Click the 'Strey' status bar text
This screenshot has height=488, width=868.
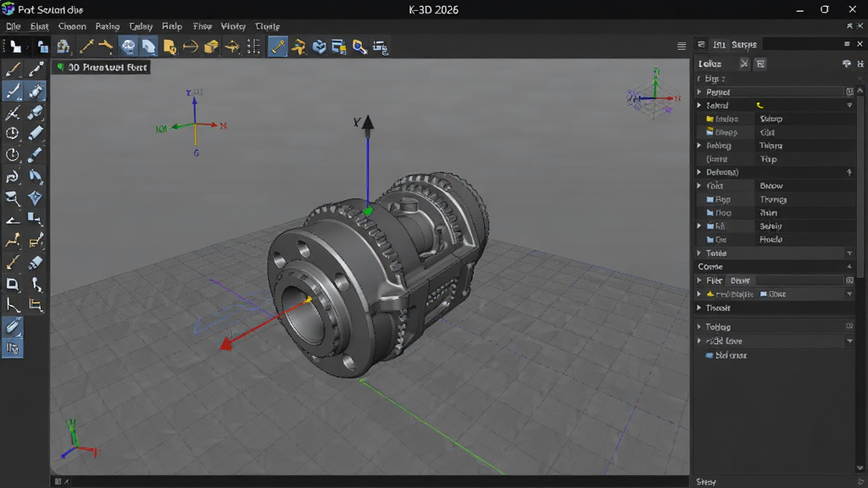[x=706, y=482]
